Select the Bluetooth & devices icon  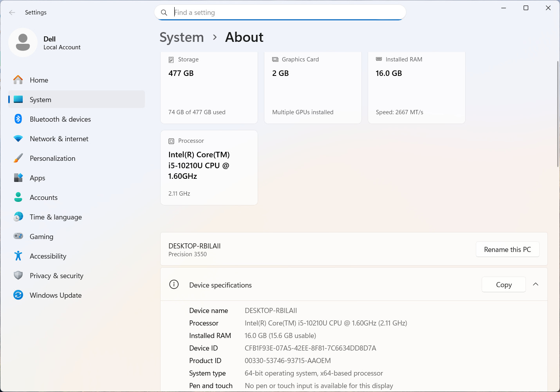[18, 119]
